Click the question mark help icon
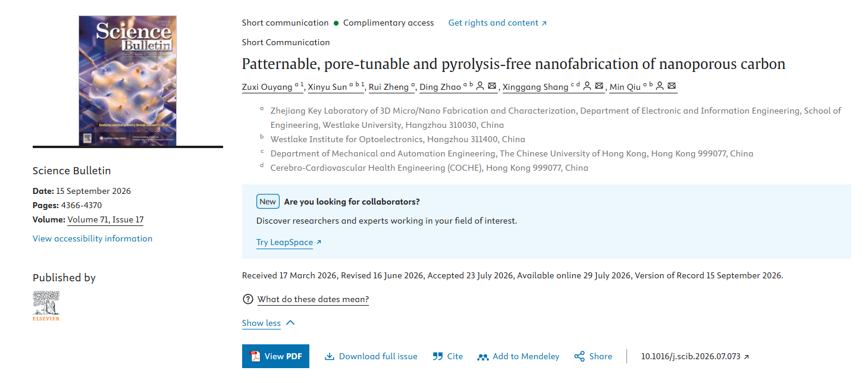This screenshot has width=868, height=383. 247,299
